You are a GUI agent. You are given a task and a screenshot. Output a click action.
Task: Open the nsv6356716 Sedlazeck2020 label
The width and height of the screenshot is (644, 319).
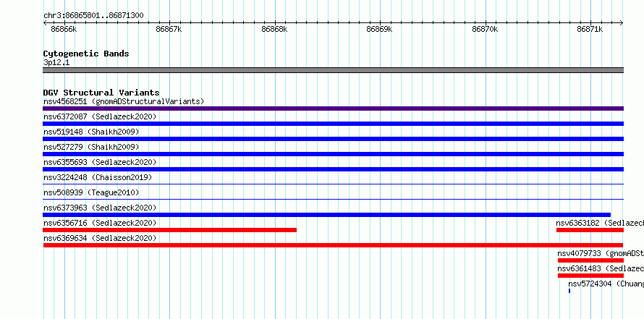click(x=100, y=223)
